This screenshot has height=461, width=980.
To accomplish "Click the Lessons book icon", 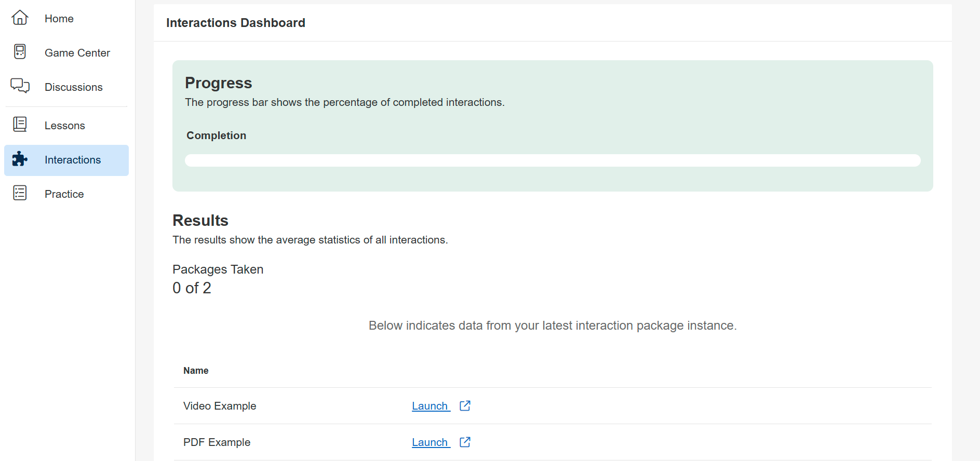I will pyautogui.click(x=20, y=125).
